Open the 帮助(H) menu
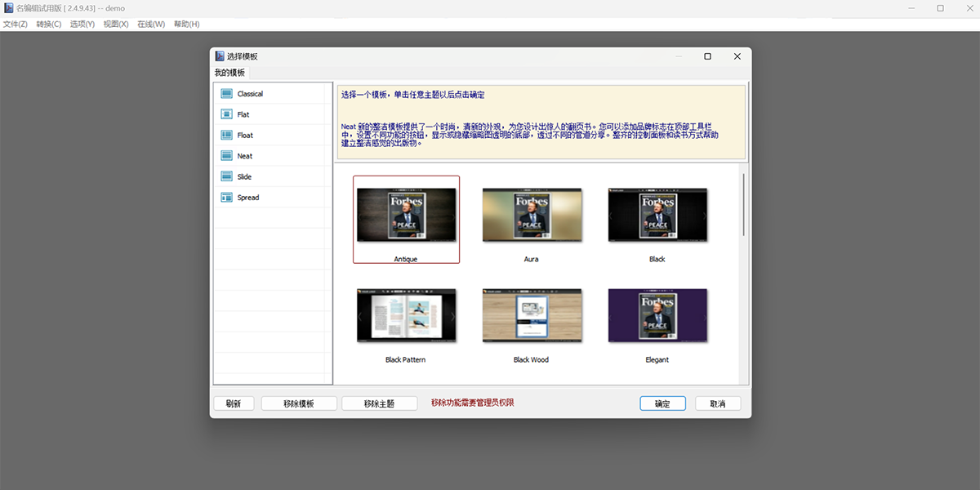The width and height of the screenshot is (980, 490). 186,24
